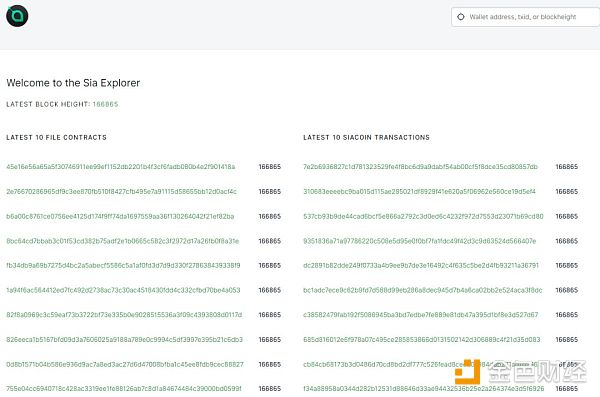Open file contract starting with fb34db9a
The width and height of the screenshot is (600, 397).
pos(123,265)
